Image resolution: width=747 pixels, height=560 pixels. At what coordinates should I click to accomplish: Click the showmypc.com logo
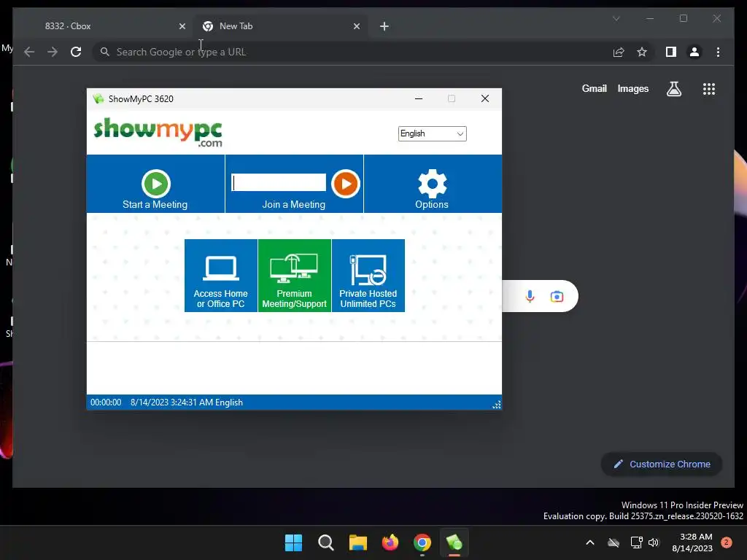pyautogui.click(x=158, y=132)
